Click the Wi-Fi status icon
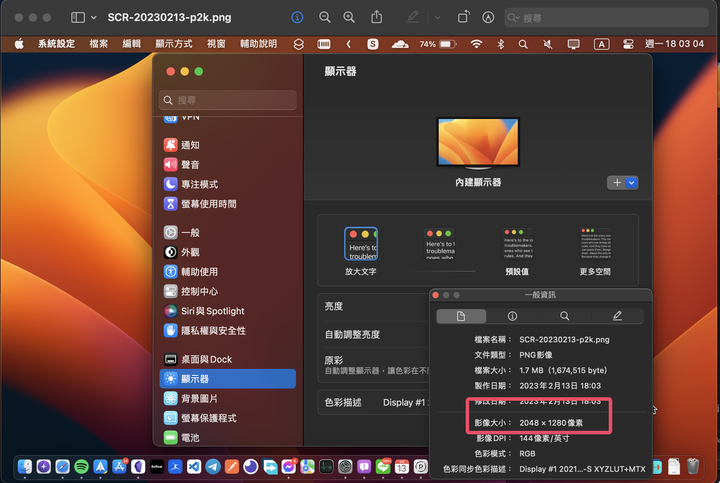720x483 pixels. pyautogui.click(x=476, y=44)
